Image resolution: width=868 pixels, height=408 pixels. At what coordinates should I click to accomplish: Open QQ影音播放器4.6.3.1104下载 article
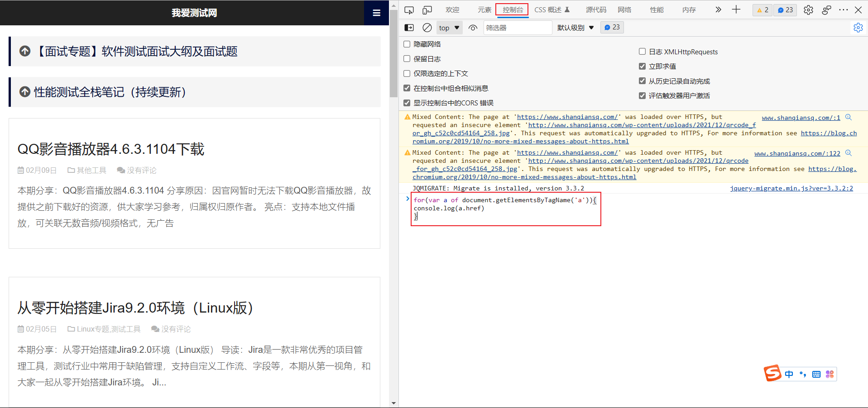(111, 149)
